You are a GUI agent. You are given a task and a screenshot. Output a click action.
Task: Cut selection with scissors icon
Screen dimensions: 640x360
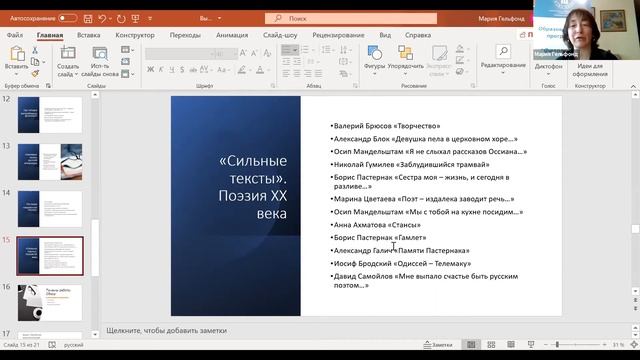point(35,50)
